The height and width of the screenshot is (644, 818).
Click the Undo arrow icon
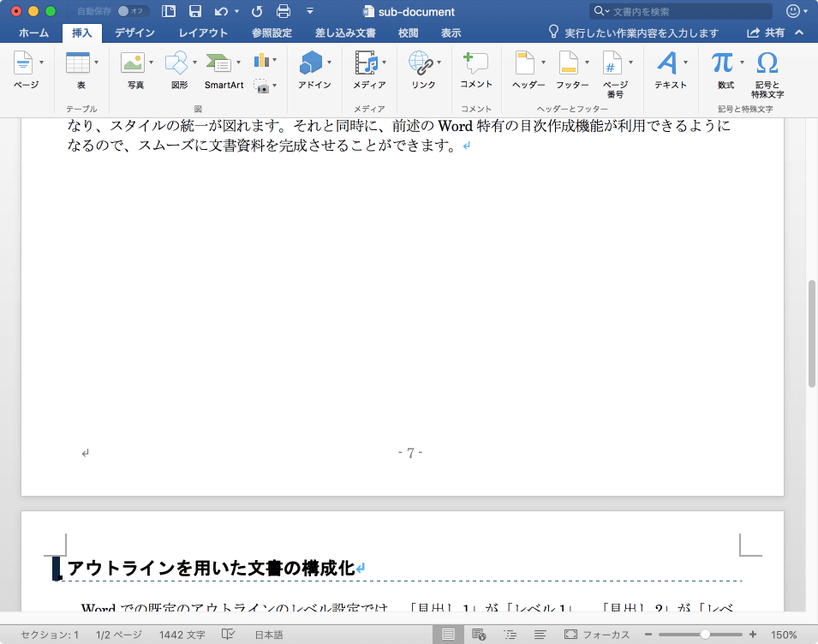221,11
